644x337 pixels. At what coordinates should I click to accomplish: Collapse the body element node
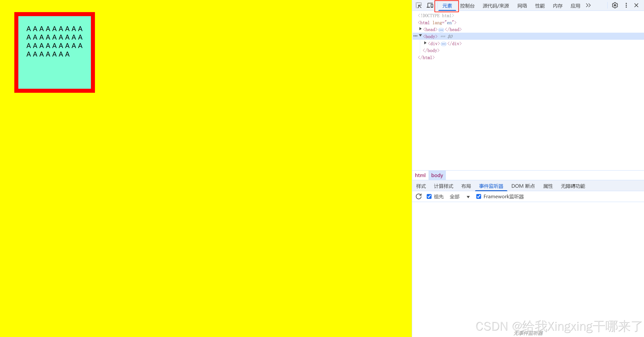click(x=420, y=36)
